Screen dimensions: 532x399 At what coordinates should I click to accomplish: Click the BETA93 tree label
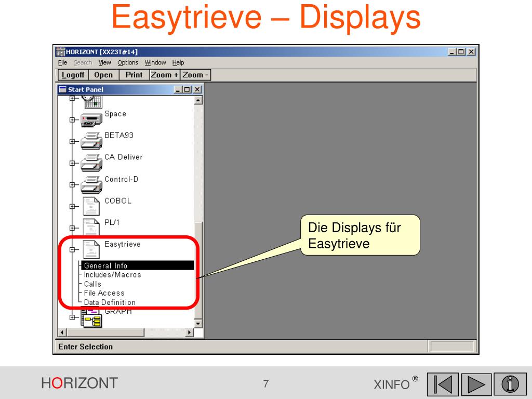(119, 136)
